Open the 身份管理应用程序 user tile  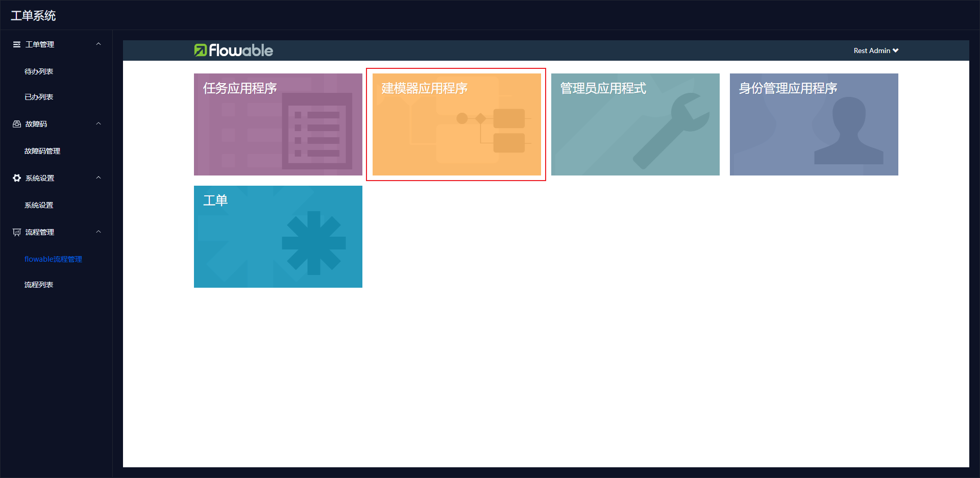point(814,124)
